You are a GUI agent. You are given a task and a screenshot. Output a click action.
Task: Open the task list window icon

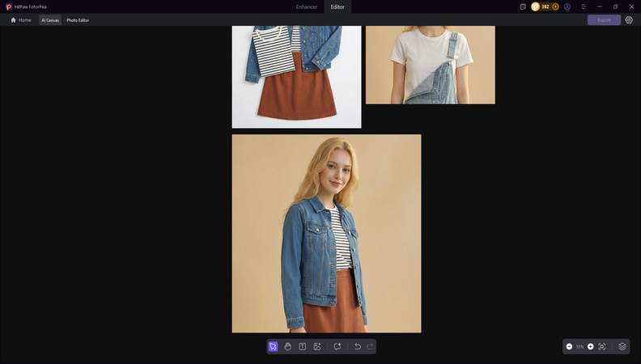pos(523,6)
